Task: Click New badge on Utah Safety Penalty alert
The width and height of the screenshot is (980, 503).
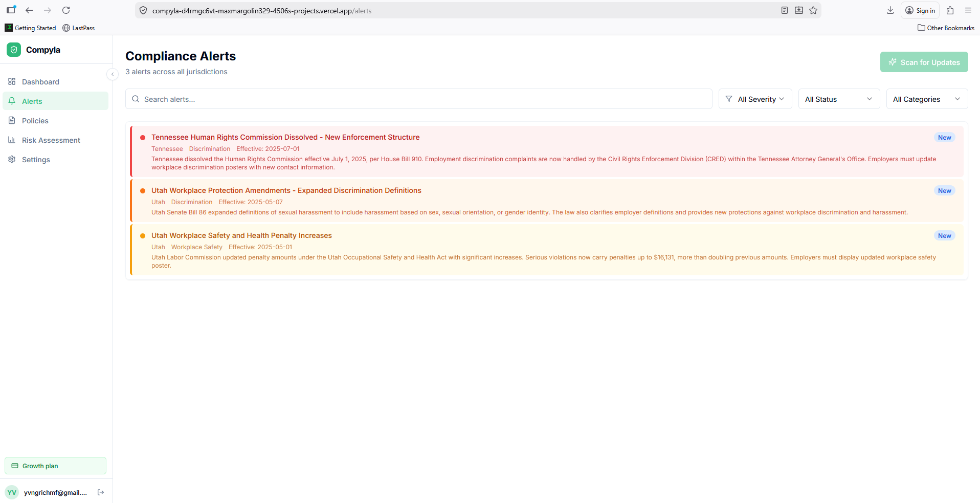Action: click(x=945, y=235)
